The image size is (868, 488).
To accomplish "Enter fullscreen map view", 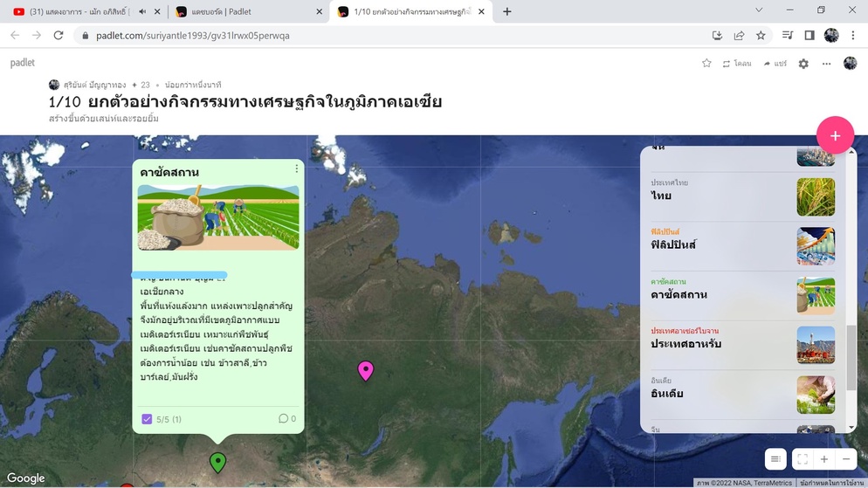I will click(803, 458).
